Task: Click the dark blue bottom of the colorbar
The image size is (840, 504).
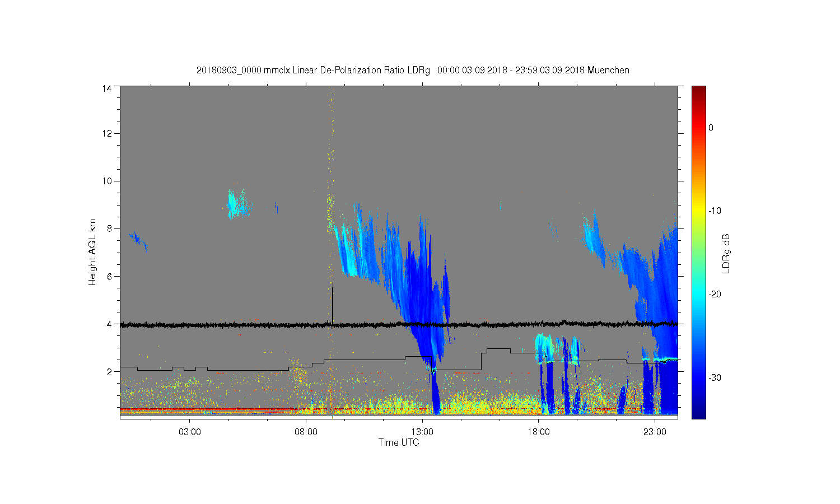Action: tap(698, 412)
